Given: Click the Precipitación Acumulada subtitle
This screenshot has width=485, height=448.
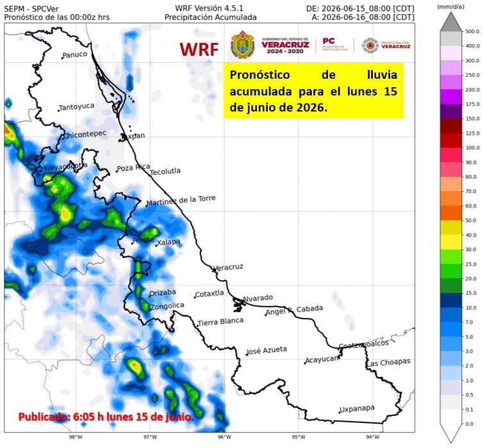Looking at the screenshot, I should click(x=210, y=17).
